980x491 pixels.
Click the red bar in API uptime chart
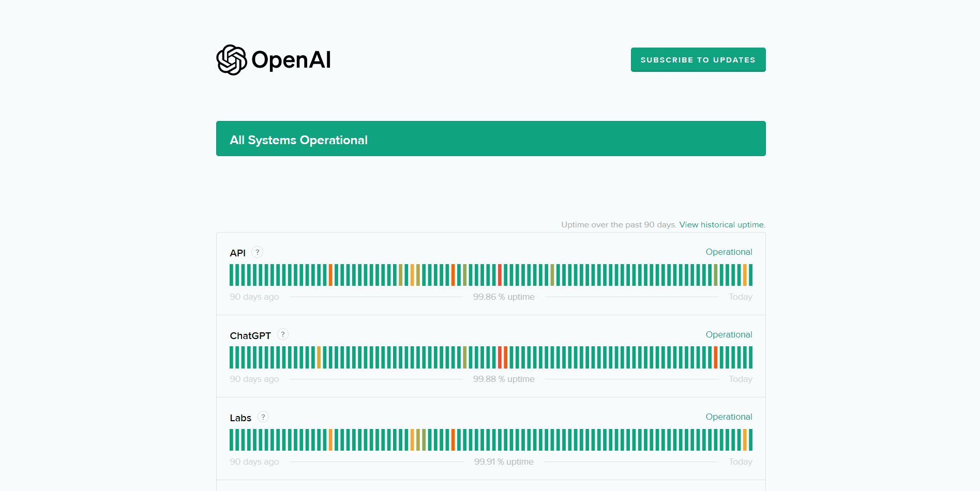(500, 275)
